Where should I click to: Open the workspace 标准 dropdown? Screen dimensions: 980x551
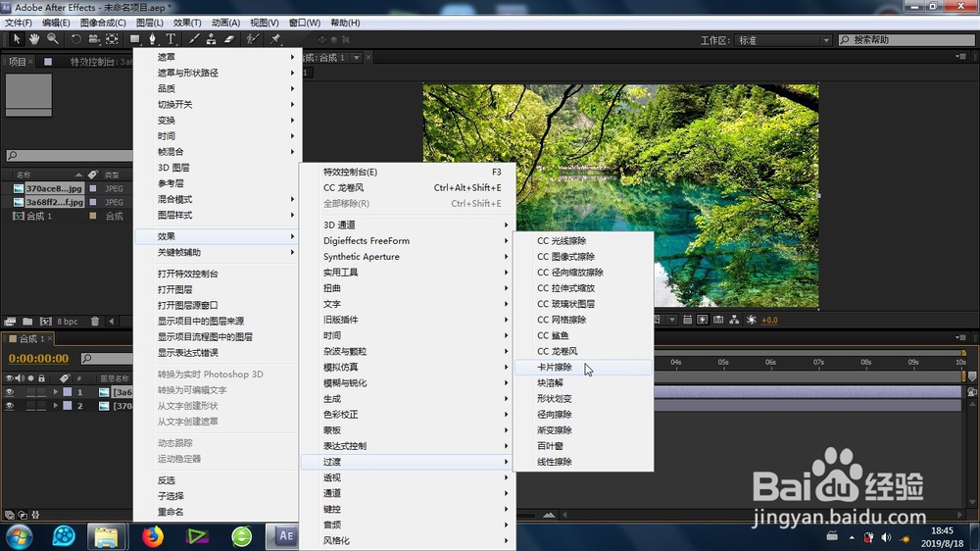click(783, 40)
